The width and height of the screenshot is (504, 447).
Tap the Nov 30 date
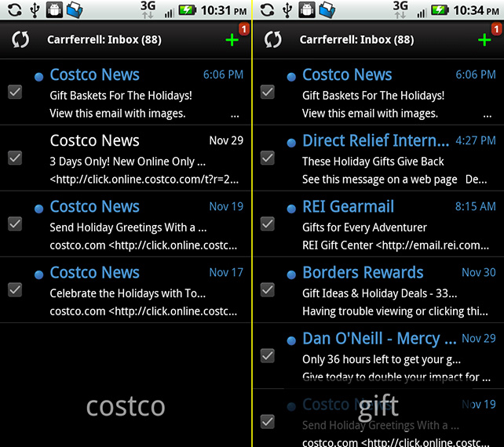point(479,272)
